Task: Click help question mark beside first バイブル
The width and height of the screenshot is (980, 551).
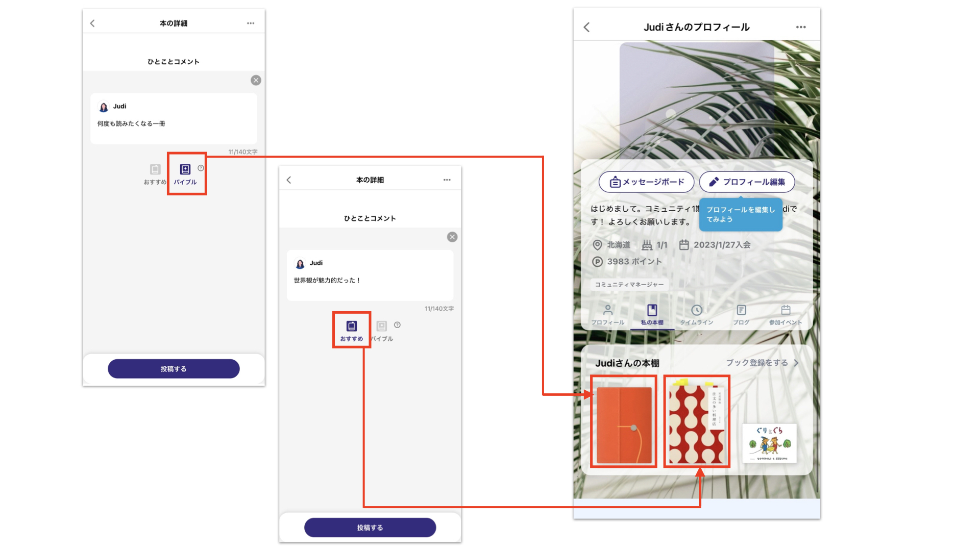Action: 201,168
